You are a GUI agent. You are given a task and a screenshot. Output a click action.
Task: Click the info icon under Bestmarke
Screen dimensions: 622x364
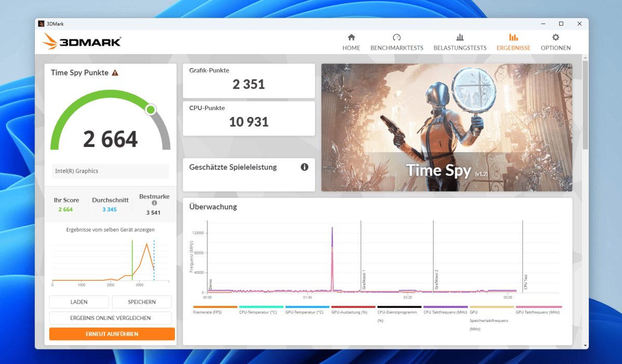[154, 203]
